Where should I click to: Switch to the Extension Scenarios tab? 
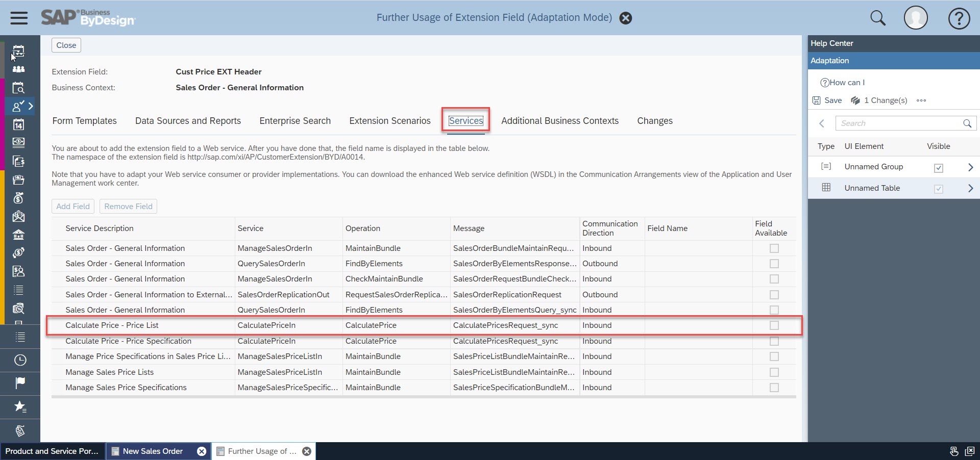pos(390,121)
